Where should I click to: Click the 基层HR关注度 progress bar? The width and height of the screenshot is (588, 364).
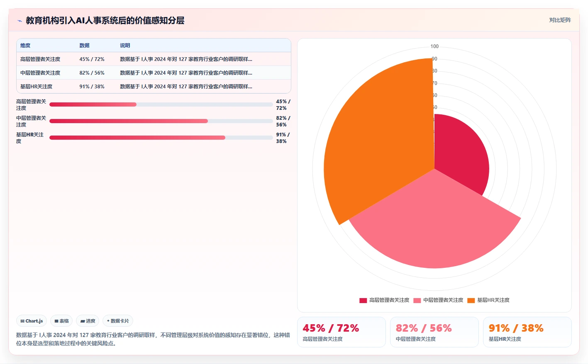pyautogui.click(x=161, y=138)
